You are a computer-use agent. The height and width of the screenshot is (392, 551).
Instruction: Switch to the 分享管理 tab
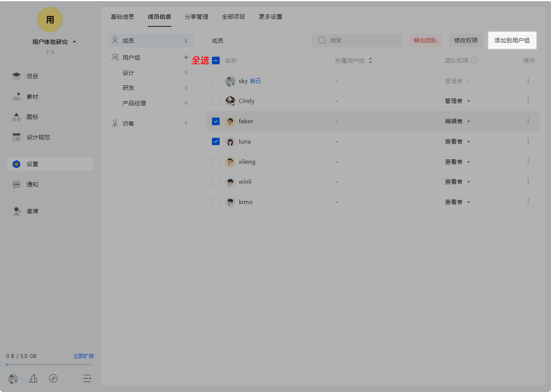pyautogui.click(x=197, y=17)
